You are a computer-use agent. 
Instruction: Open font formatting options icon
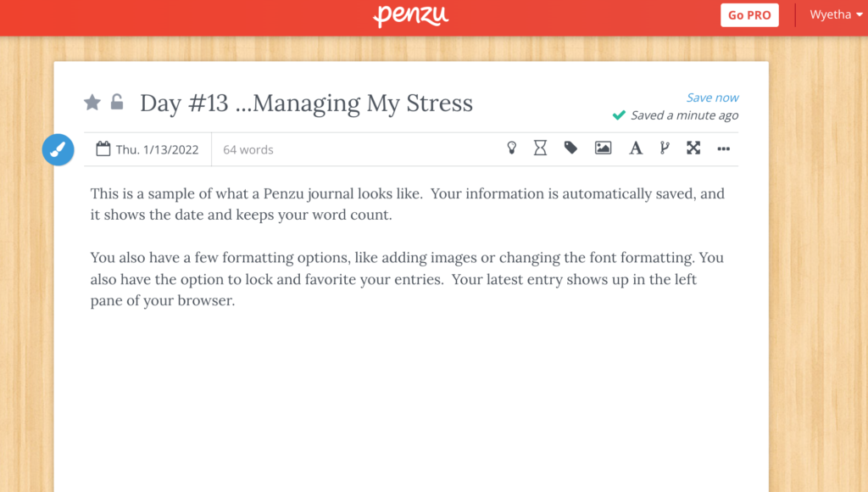click(636, 148)
